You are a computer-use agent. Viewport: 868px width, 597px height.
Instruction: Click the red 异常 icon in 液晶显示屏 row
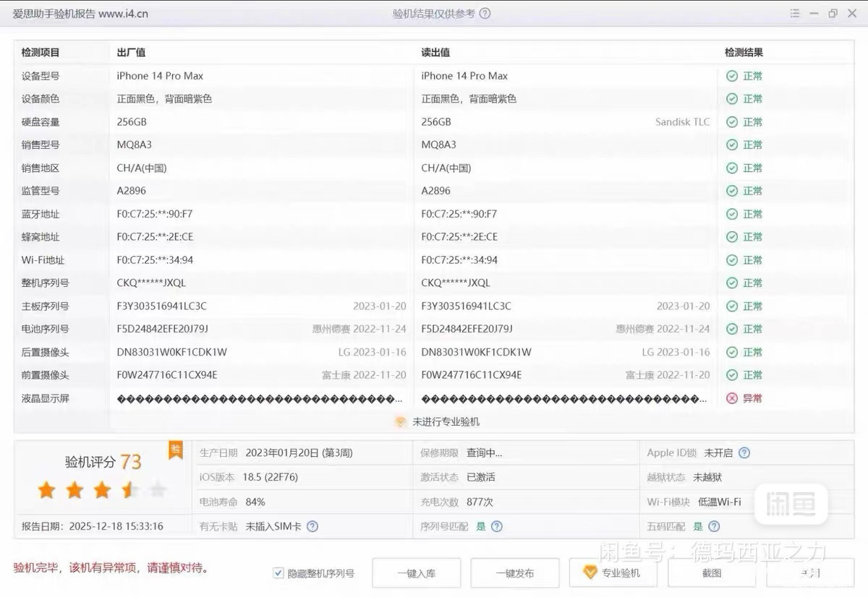[732, 398]
